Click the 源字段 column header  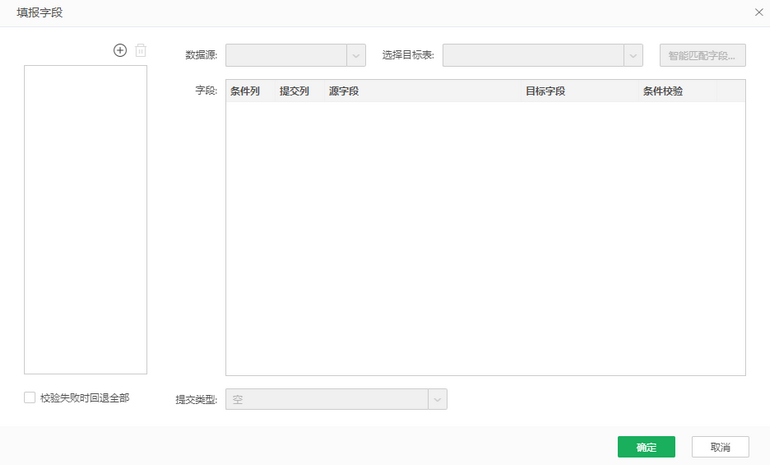click(x=422, y=91)
